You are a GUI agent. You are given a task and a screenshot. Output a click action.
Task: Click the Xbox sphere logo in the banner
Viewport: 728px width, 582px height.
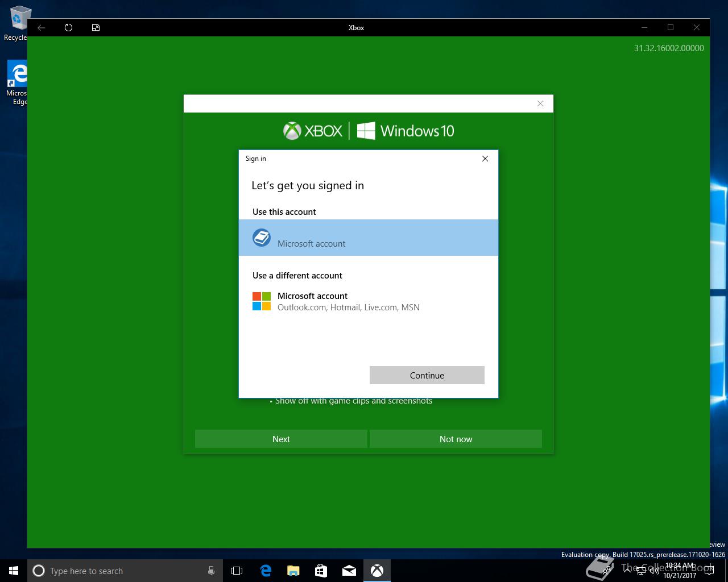292,131
